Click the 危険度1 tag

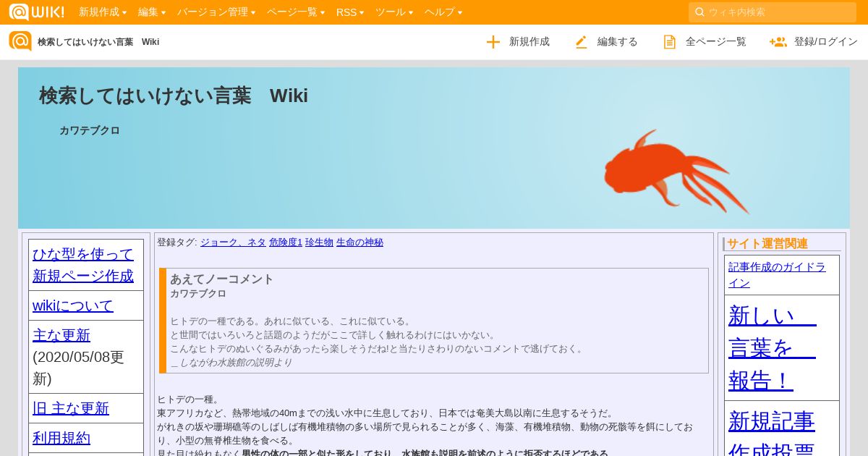click(286, 242)
